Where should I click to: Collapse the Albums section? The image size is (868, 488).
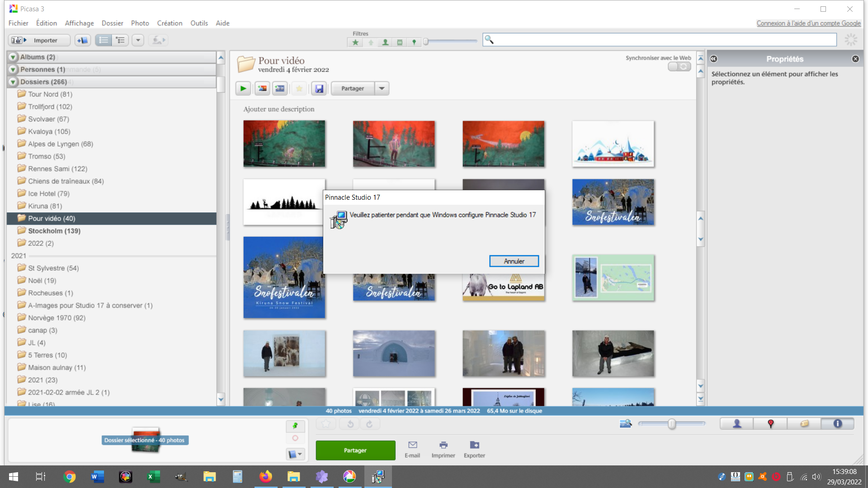pos(13,57)
